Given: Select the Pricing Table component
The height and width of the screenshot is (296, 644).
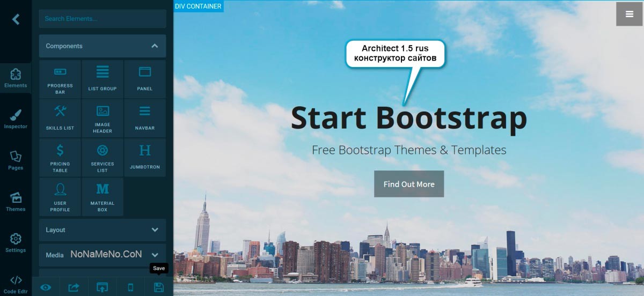Looking at the screenshot, I should click(60, 158).
